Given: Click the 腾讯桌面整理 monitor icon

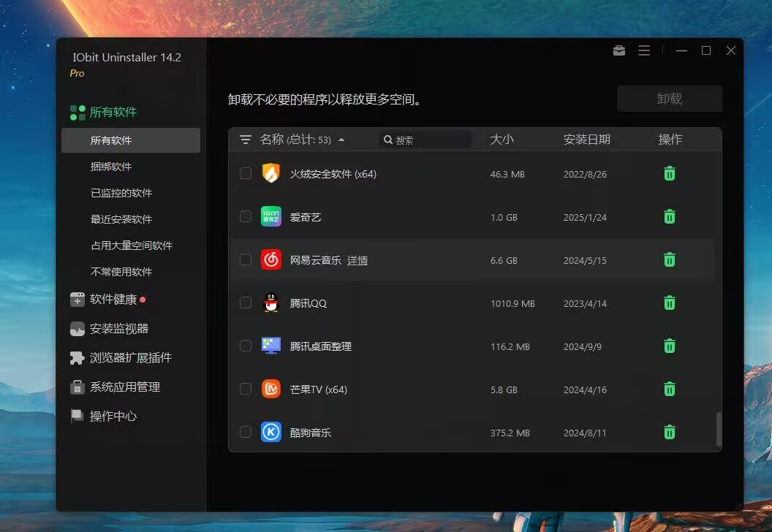Looking at the screenshot, I should tap(270, 346).
